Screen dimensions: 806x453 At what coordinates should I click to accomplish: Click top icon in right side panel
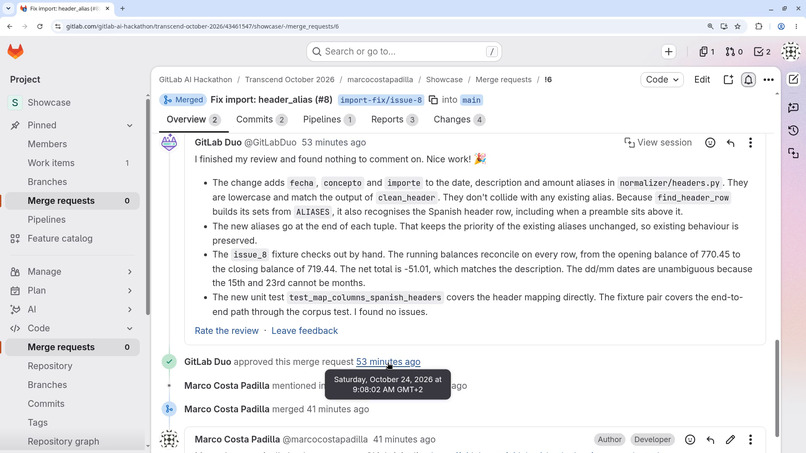[x=793, y=79]
